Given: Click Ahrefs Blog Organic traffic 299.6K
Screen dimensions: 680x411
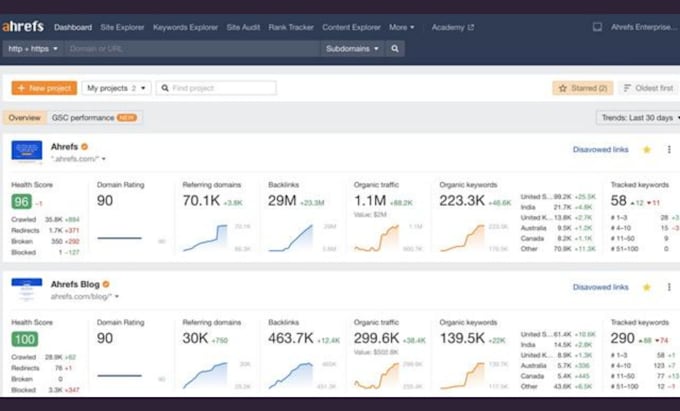Looking at the screenshot, I should (x=376, y=338).
